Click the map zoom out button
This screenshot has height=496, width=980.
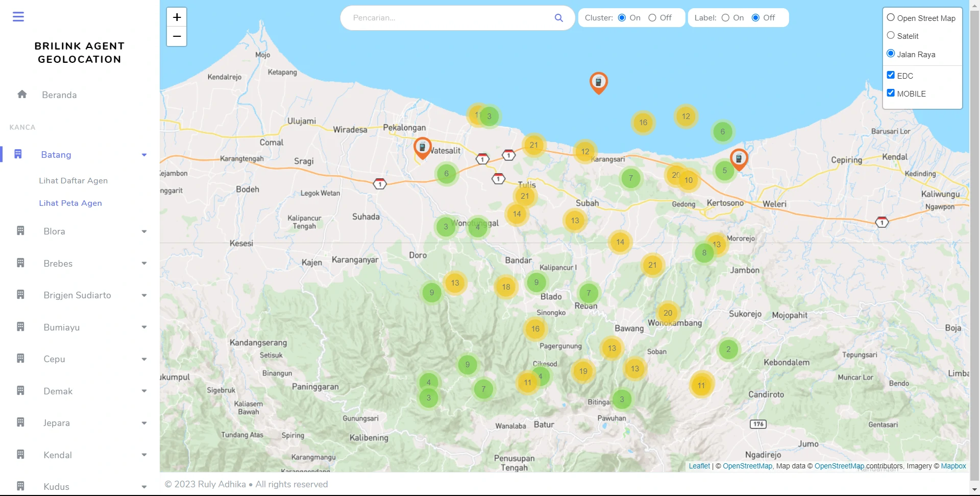coord(177,36)
